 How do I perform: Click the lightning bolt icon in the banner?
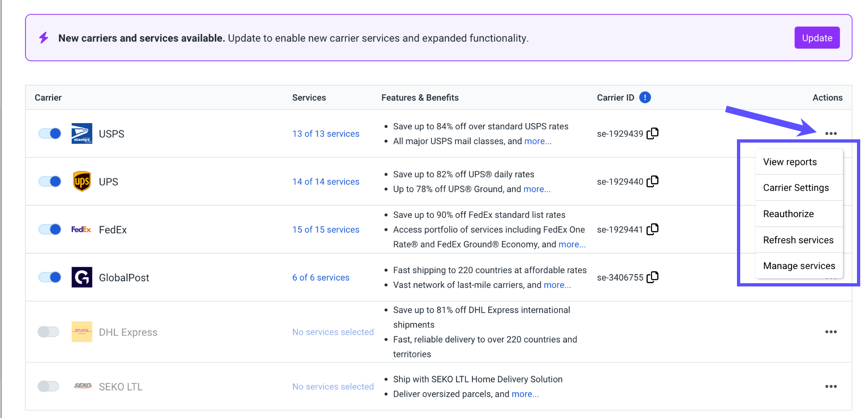click(x=43, y=38)
